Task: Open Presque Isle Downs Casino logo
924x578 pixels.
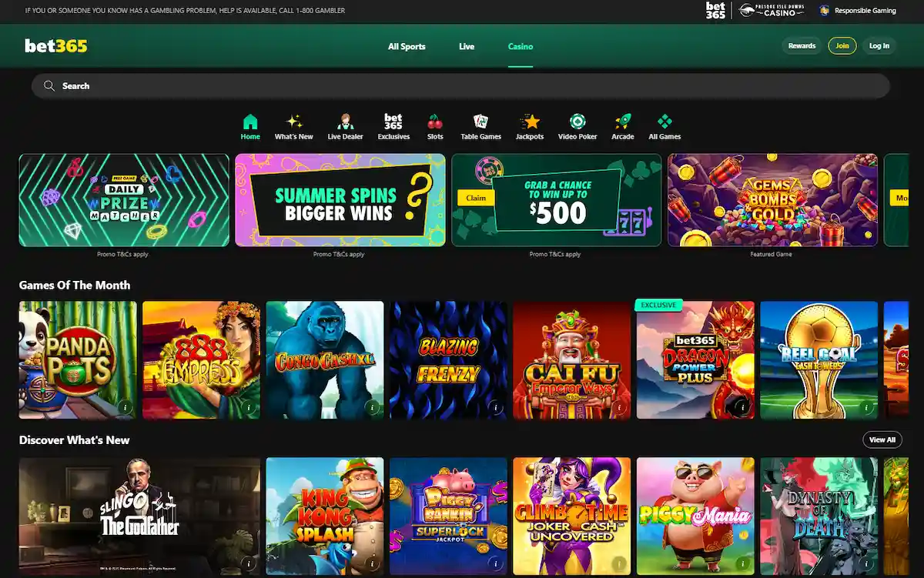Action: [772, 10]
